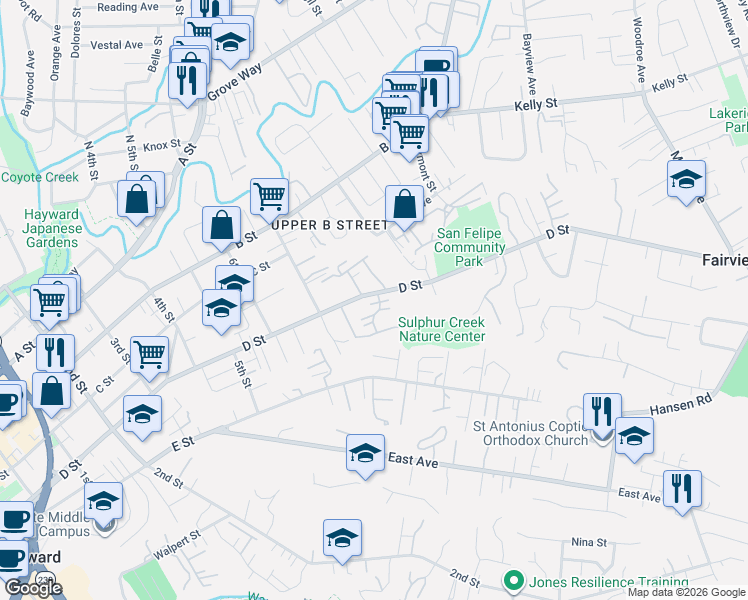Click the school marker on East Ave
Screen dimensions: 748x600
(365, 456)
